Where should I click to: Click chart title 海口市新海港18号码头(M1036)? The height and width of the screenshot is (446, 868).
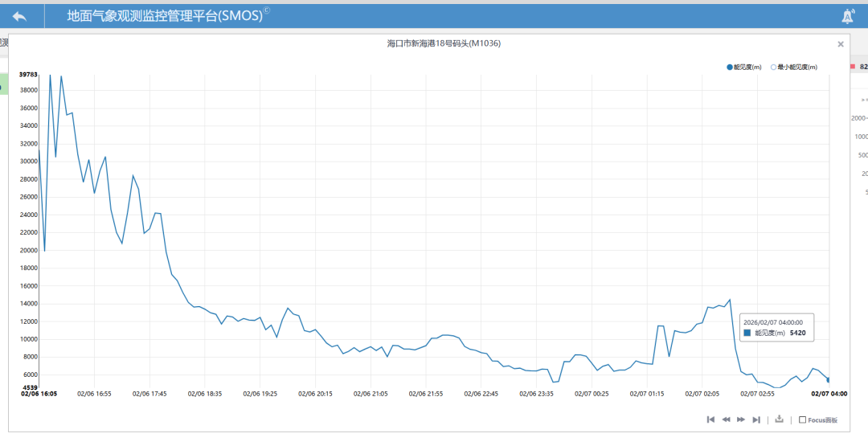pos(444,43)
